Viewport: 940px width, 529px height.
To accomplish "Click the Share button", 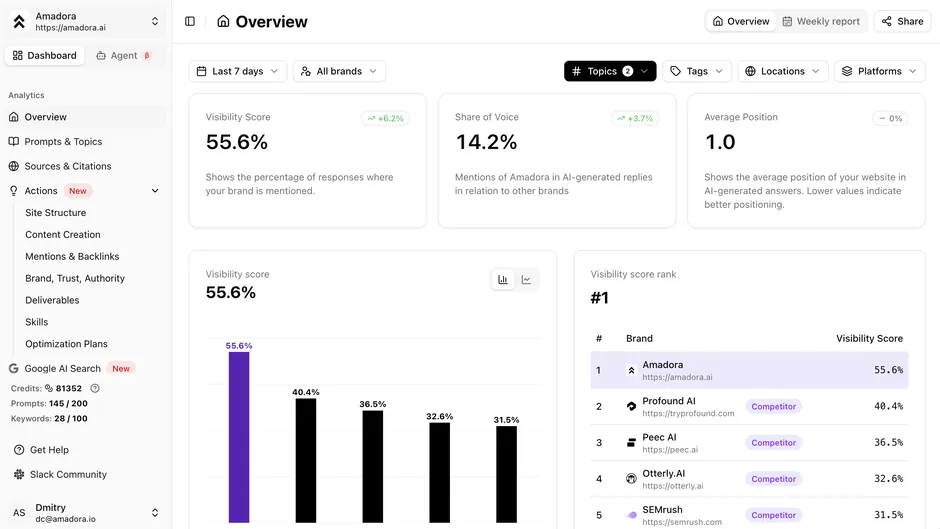I will coord(902,21).
